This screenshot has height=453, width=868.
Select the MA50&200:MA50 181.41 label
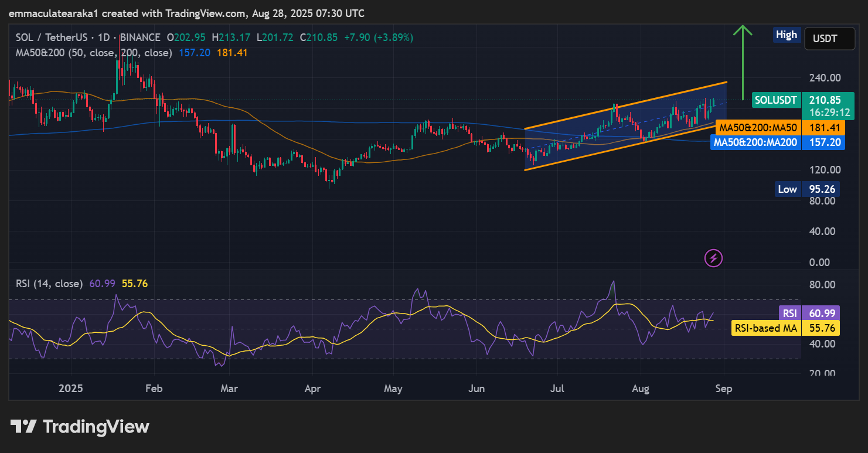(781, 127)
